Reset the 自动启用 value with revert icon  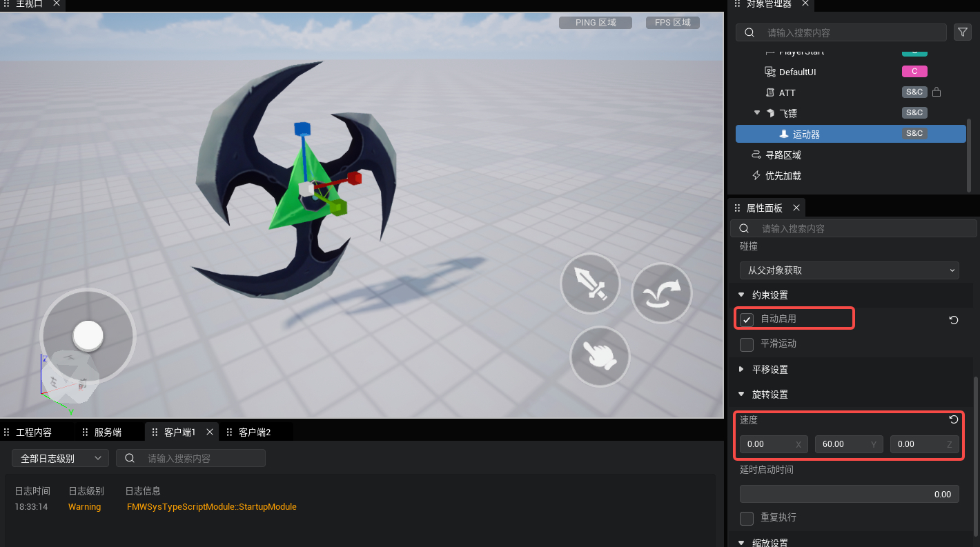(954, 320)
